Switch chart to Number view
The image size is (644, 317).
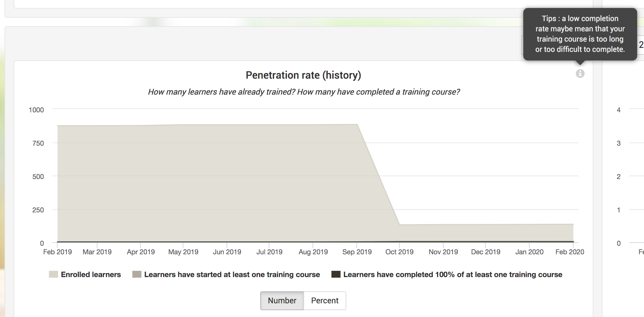click(282, 300)
